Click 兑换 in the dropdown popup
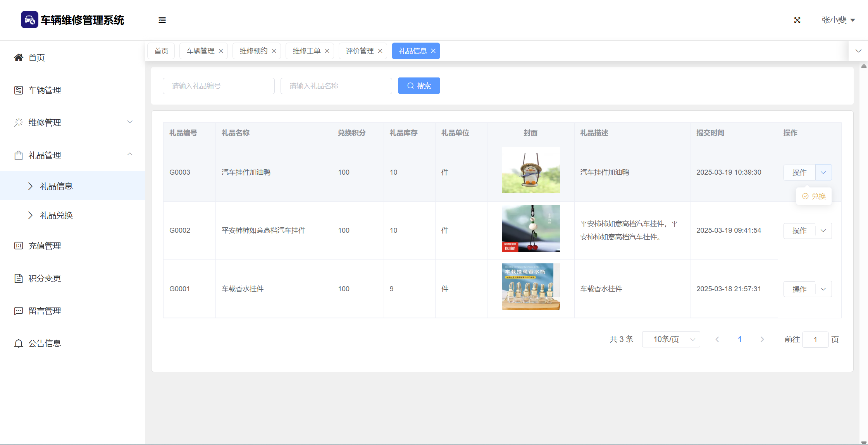The width and height of the screenshot is (868, 445). pyautogui.click(x=814, y=196)
